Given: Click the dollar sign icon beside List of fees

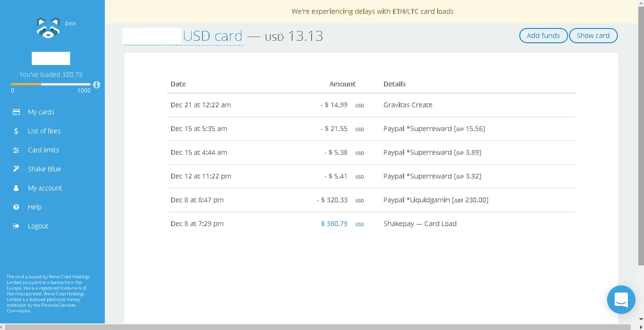Looking at the screenshot, I should point(16,131).
